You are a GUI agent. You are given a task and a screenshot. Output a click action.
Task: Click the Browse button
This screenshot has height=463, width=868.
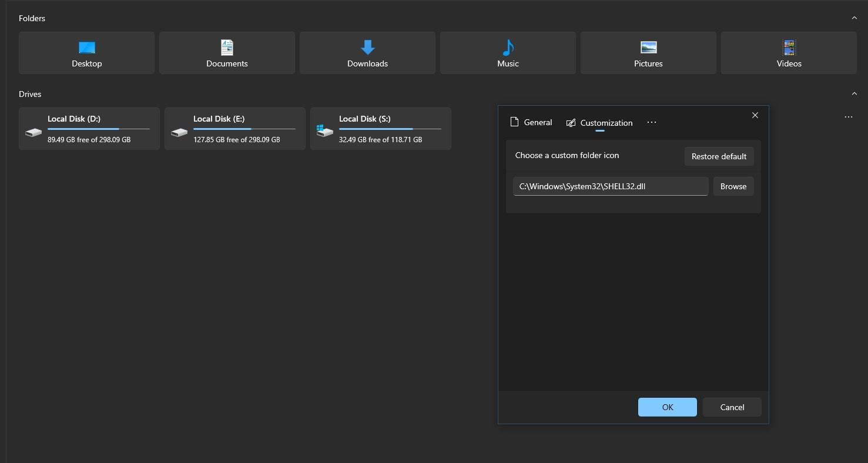click(733, 186)
